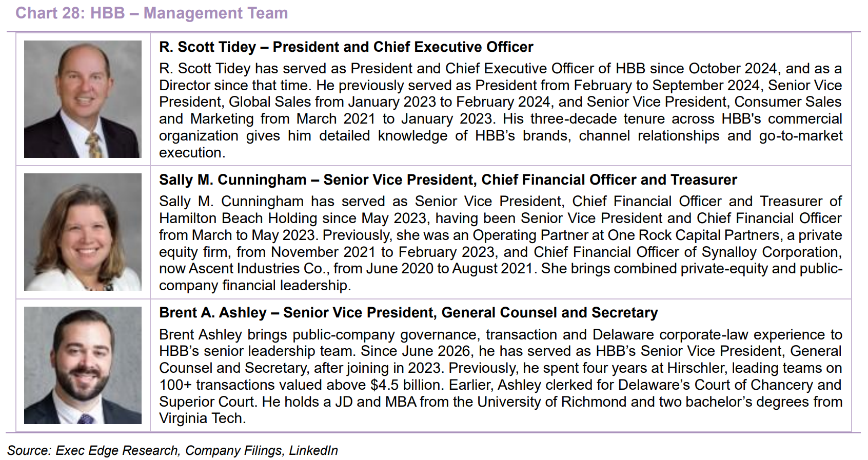Click the source line mentioning LinkedIn
The height and width of the screenshot is (460, 868).
tap(172, 450)
